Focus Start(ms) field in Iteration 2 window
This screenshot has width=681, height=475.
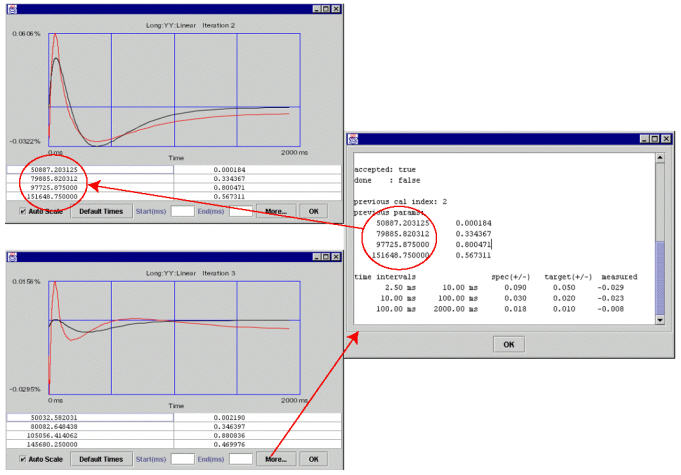[182, 211]
